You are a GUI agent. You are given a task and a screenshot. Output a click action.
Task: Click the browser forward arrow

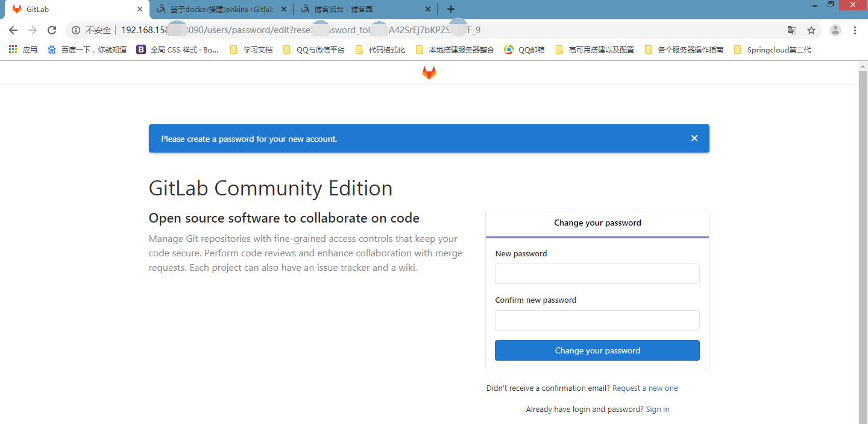[33, 30]
